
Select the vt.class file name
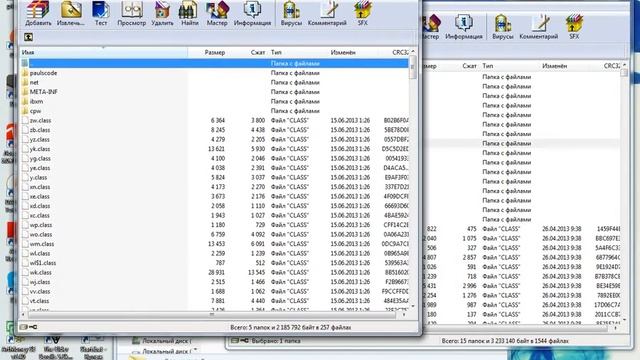pyautogui.click(x=39, y=301)
